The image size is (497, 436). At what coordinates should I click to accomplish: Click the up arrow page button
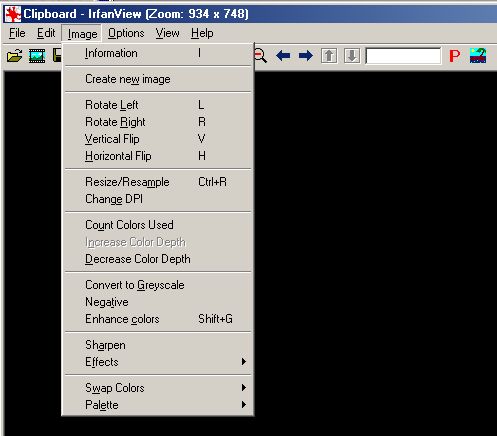click(329, 56)
